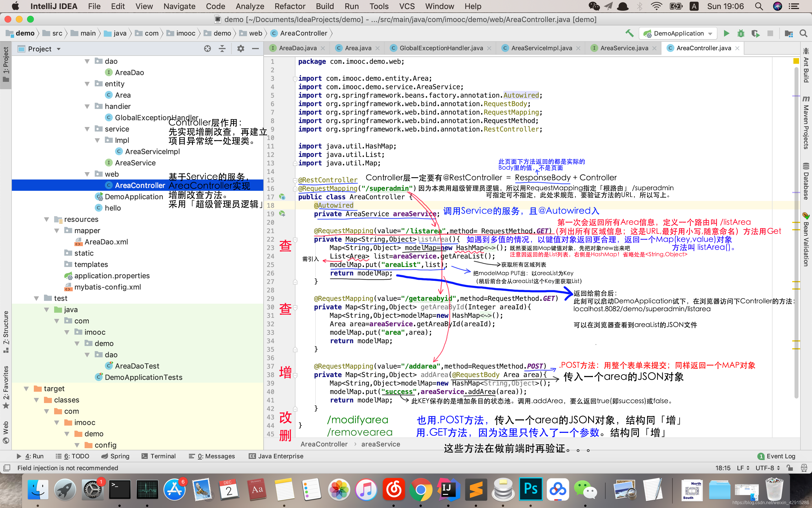Collapse the dao folder
The height and width of the screenshot is (508, 812).
click(87, 61)
